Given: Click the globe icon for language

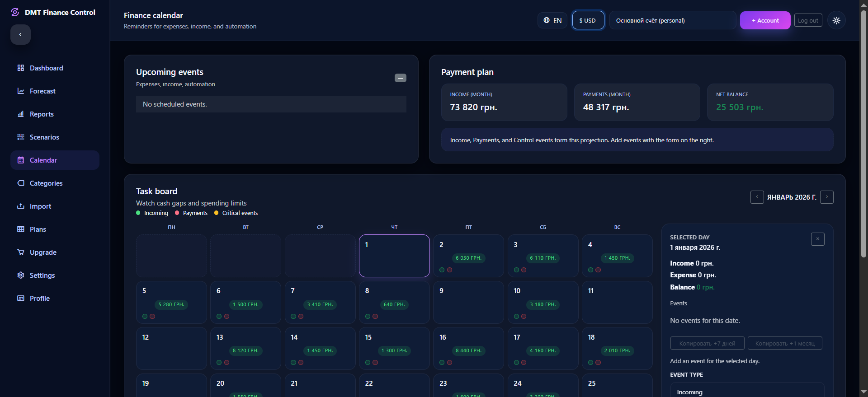Looking at the screenshot, I should point(547,20).
